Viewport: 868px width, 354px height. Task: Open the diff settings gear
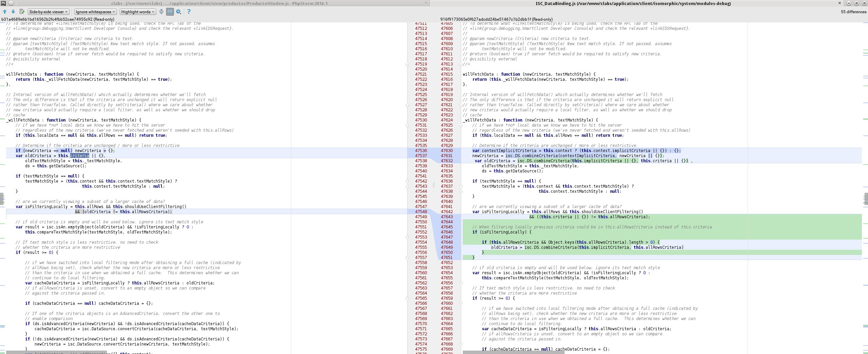[x=178, y=12]
